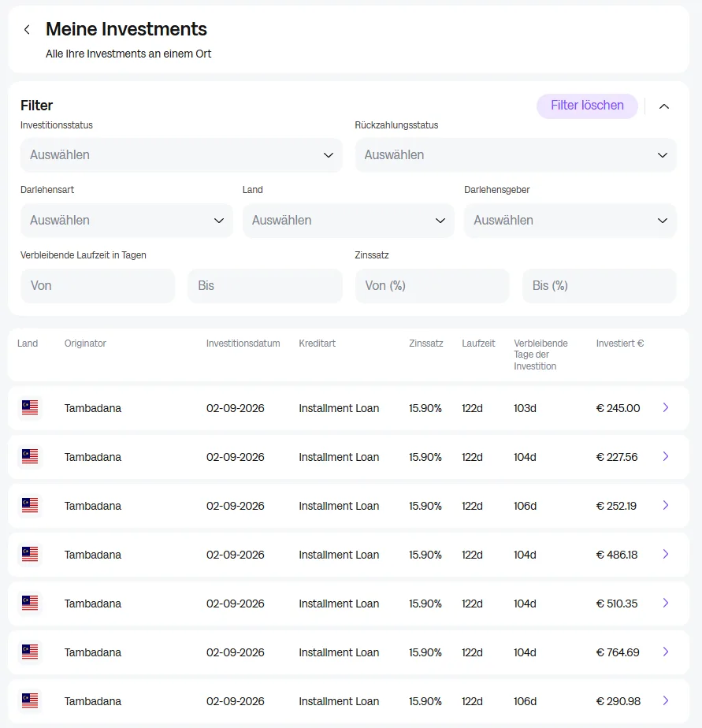This screenshot has height=728, width=702.
Task: Click the Verbleibende Tage der Investition header
Action: (540, 355)
